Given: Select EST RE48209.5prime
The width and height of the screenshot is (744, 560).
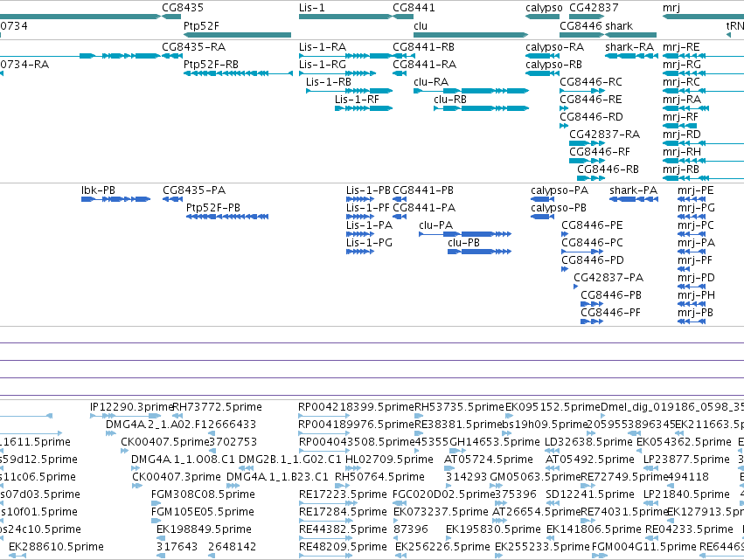Looking at the screenshot, I should click(x=343, y=547).
